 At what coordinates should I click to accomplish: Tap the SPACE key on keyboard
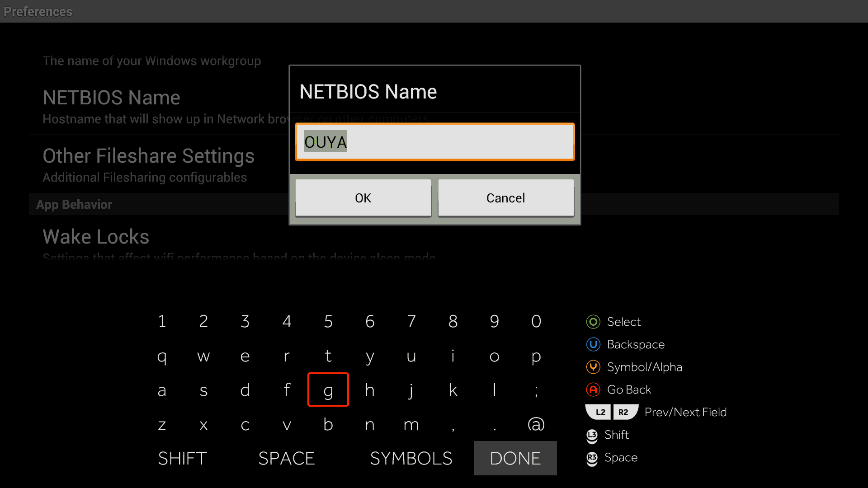point(287,458)
